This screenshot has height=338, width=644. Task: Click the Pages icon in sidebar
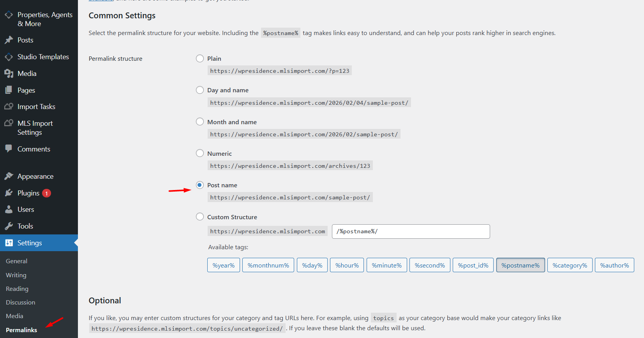tap(9, 90)
